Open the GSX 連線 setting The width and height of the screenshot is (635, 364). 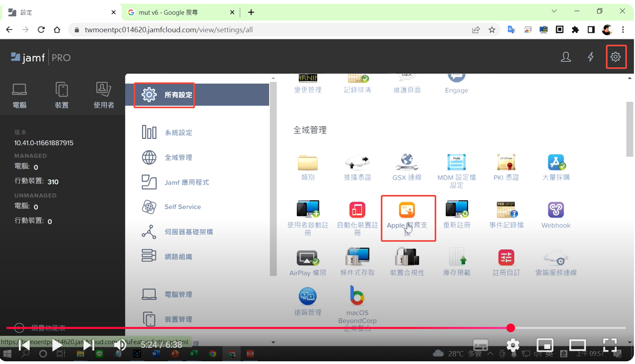point(407,162)
